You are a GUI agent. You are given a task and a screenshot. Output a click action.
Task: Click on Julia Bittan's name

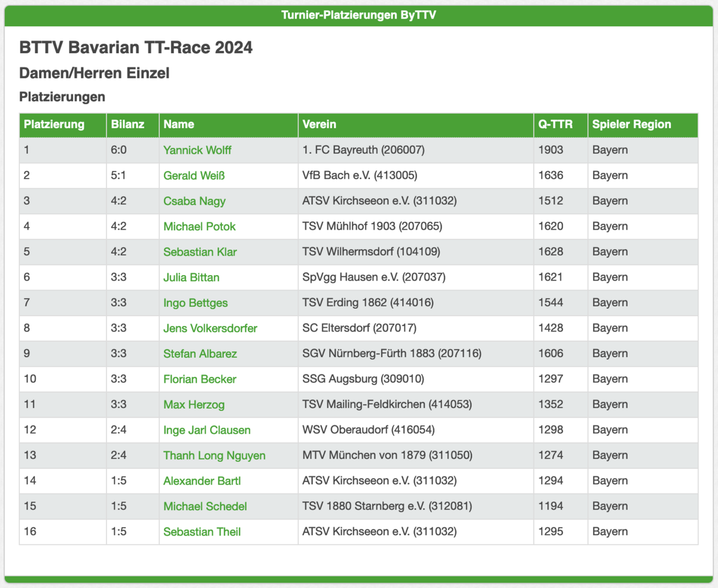(x=191, y=278)
